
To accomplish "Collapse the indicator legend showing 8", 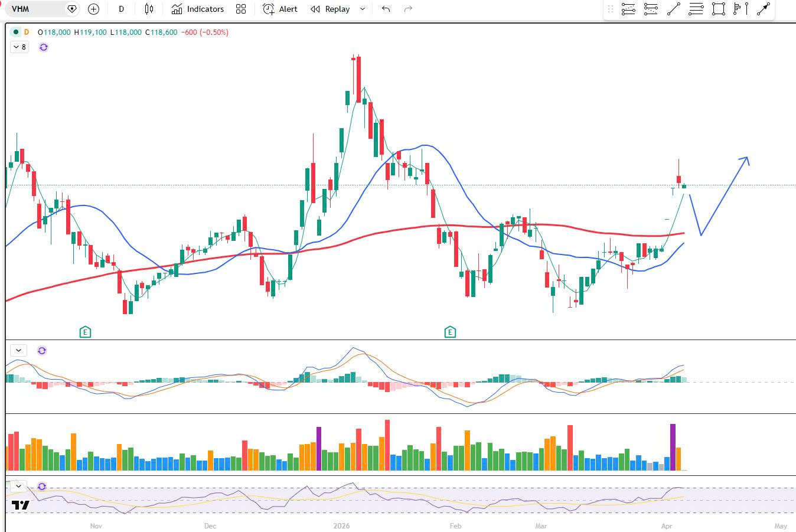I will [19, 47].
